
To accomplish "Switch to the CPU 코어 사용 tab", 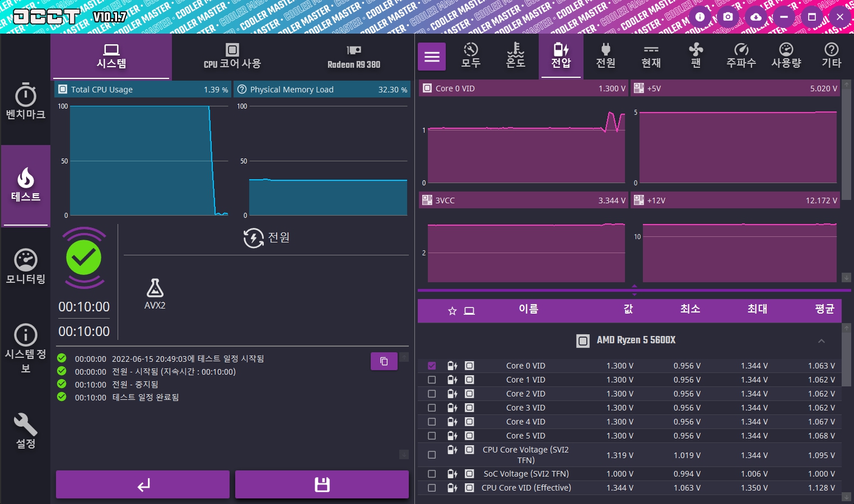I will [x=232, y=57].
